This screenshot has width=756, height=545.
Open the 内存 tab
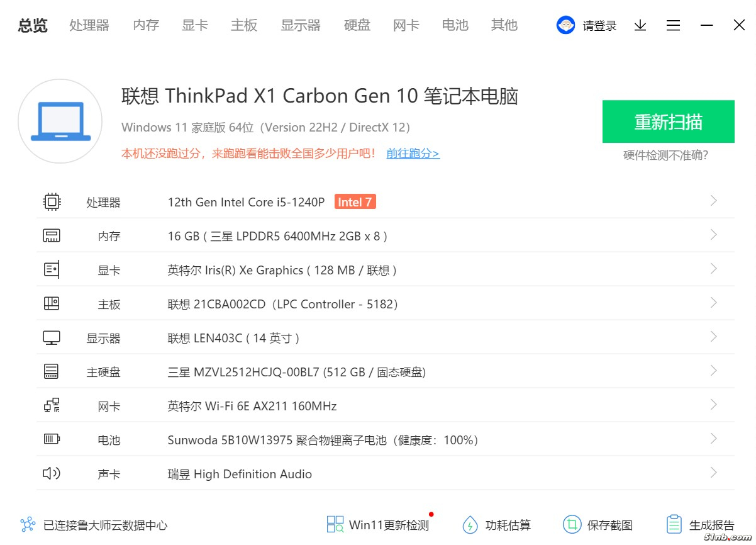[146, 25]
